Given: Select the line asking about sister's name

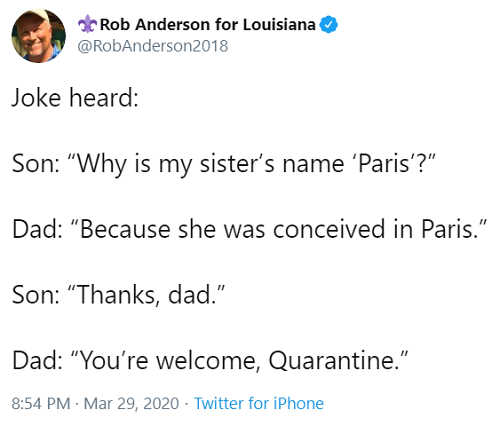Looking at the screenshot, I should [224, 164].
